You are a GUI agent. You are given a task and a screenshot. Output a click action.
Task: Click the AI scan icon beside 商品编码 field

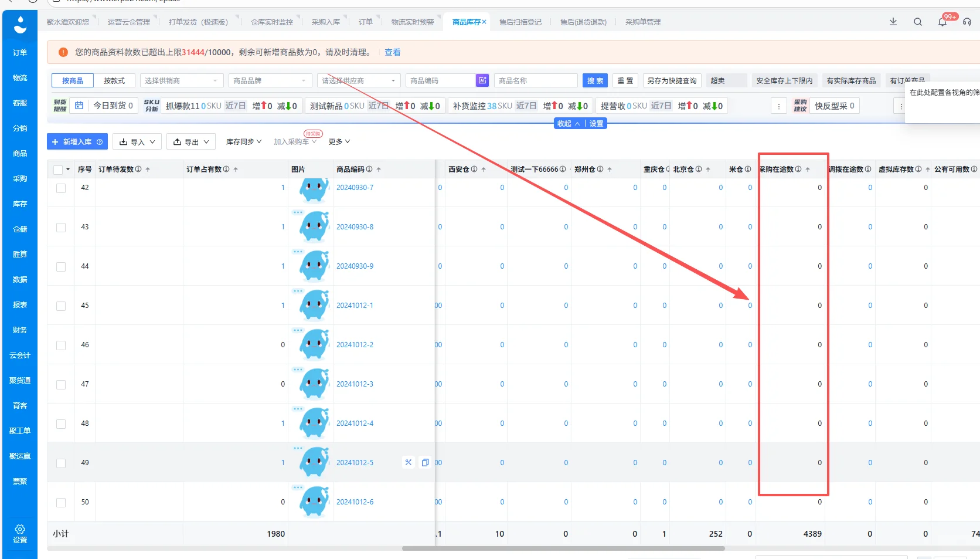[x=482, y=80]
